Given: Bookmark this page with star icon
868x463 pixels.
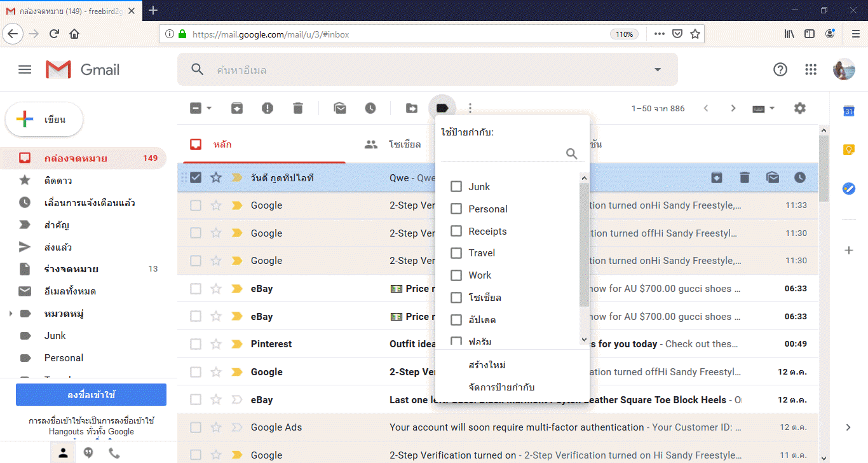Looking at the screenshot, I should [695, 34].
